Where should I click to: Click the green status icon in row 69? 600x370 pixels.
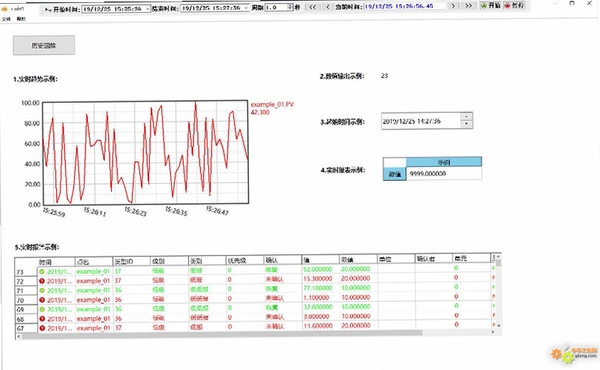click(x=42, y=309)
